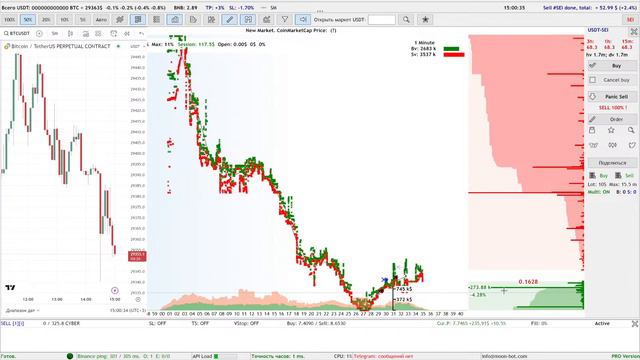Image resolution: width=640 pixels, height=360 pixels.
Task: Toggle the highlighted split-panels toolbar icon
Action: tap(248, 20)
